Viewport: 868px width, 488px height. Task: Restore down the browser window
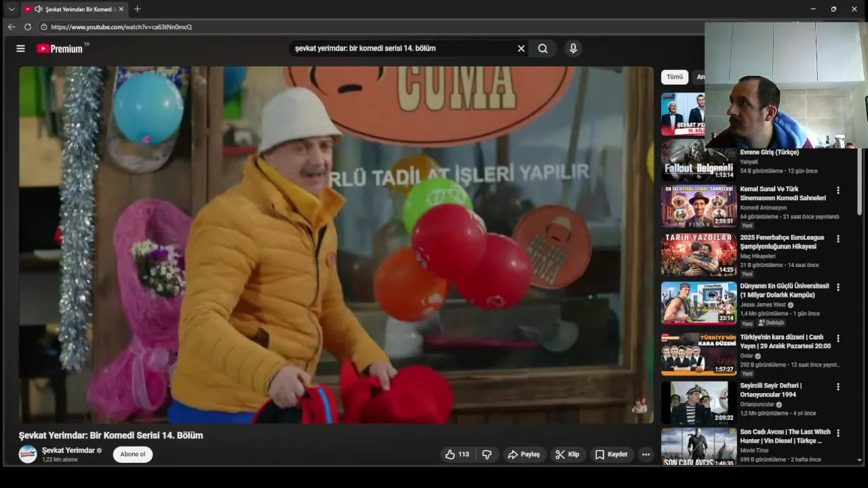(833, 9)
